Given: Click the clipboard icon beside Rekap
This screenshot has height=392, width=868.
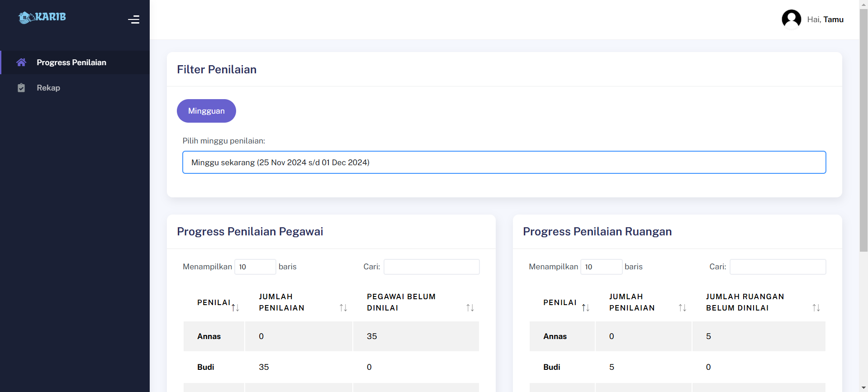Looking at the screenshot, I should [x=21, y=88].
